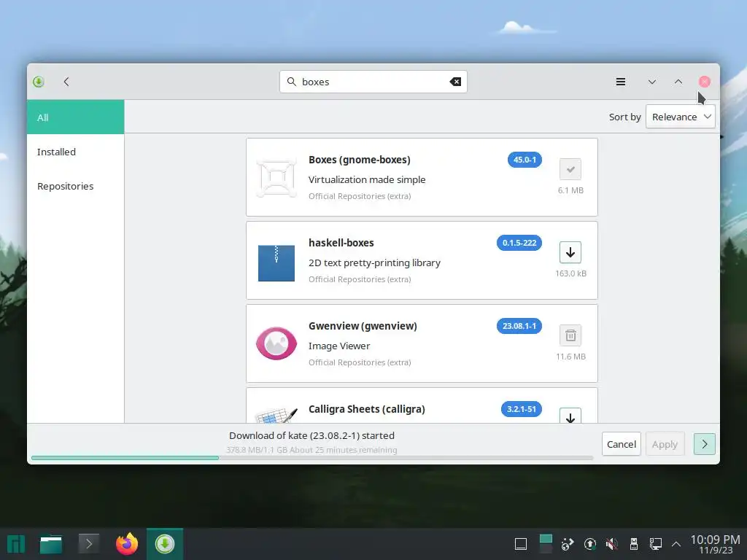The width and height of the screenshot is (747, 560).
Task: Click the Boxes (gnome-boxes) app icon
Action: click(276, 177)
